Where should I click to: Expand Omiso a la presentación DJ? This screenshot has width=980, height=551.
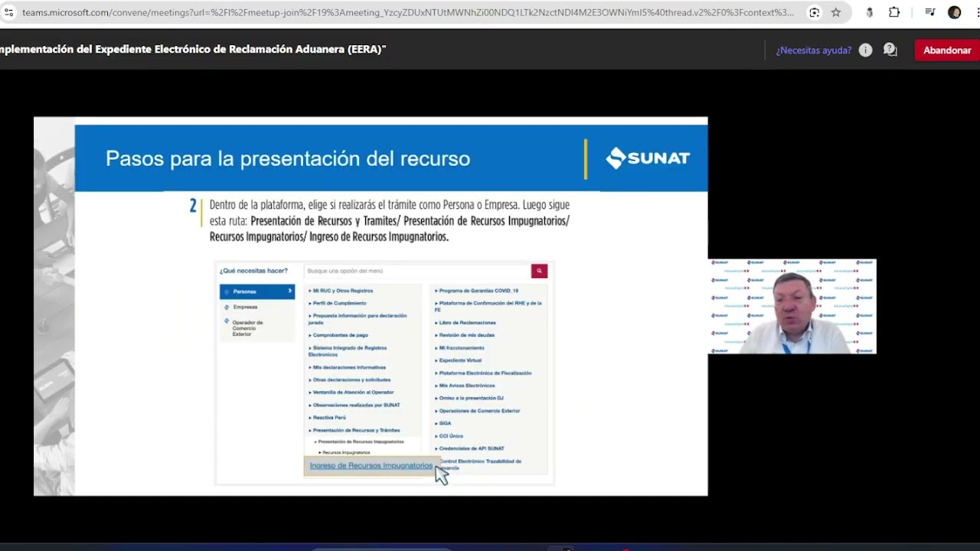pos(471,398)
